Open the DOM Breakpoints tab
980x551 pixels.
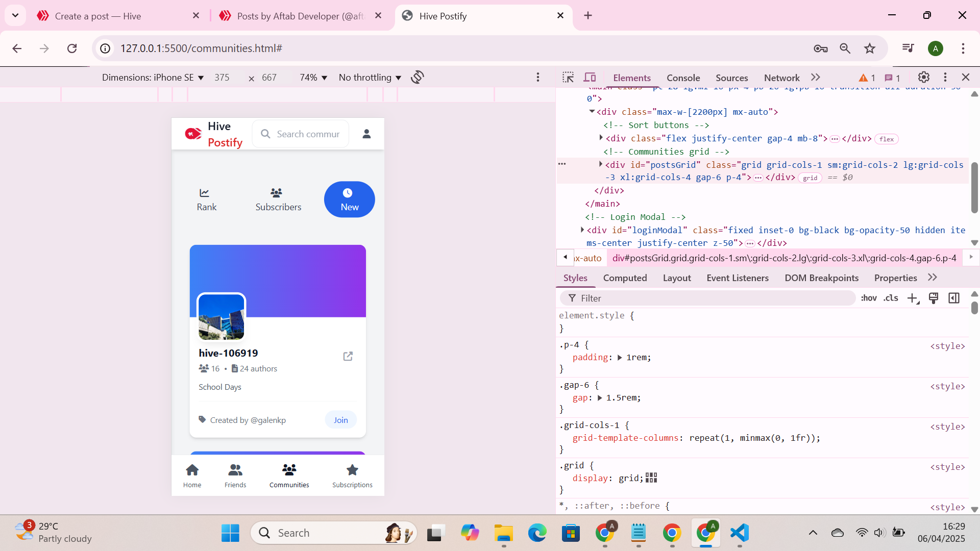pos(821,278)
